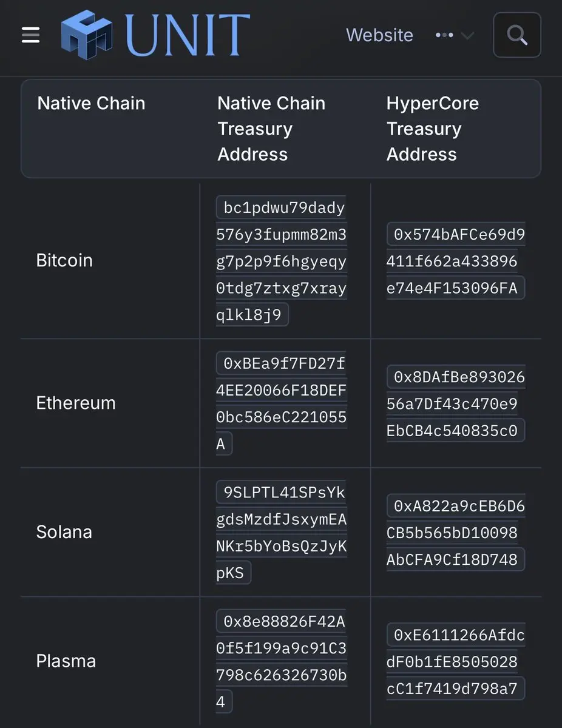
Task: Select the Solana HyperCore treasury address
Action: pyautogui.click(x=455, y=533)
